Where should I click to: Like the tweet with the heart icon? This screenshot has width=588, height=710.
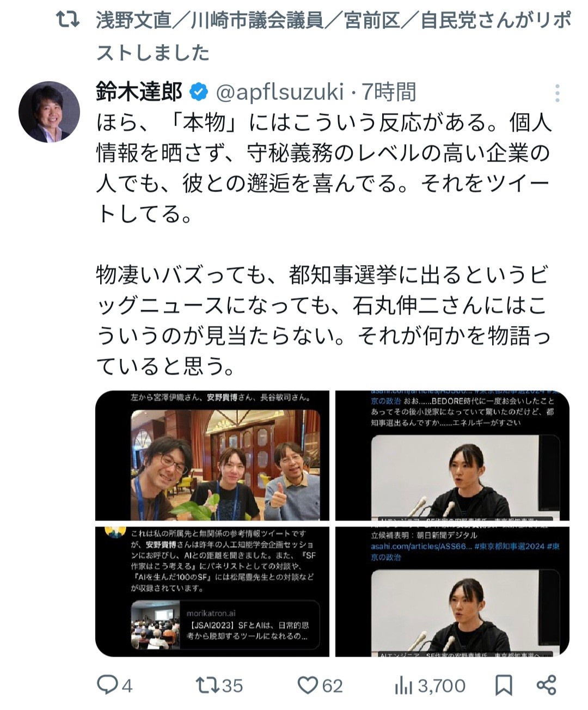[x=307, y=685]
